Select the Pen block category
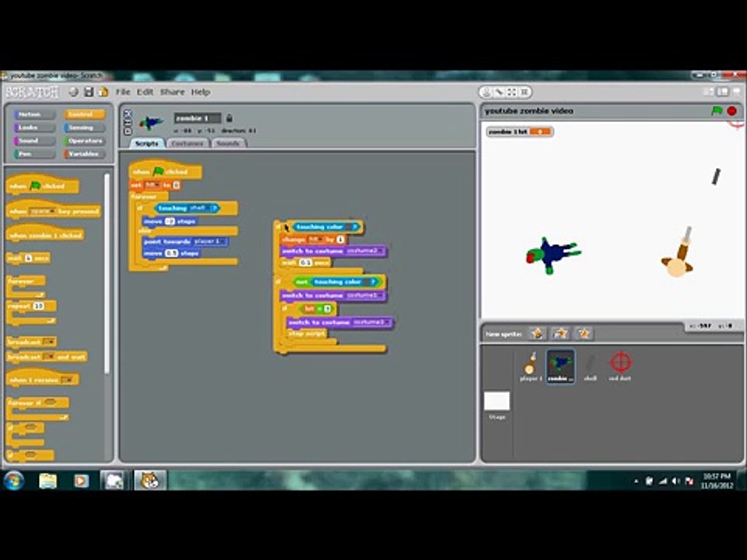 pyautogui.click(x=34, y=154)
